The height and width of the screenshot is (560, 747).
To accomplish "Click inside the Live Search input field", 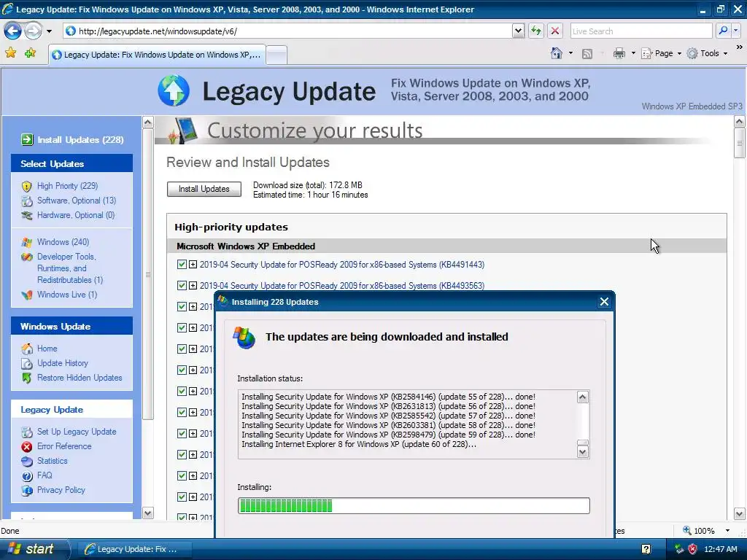I will click(x=640, y=31).
